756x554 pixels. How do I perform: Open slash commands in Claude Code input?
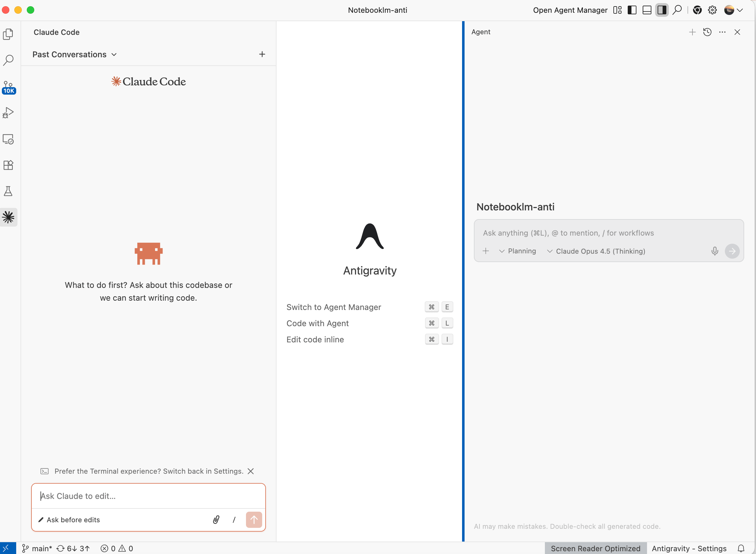(x=234, y=520)
